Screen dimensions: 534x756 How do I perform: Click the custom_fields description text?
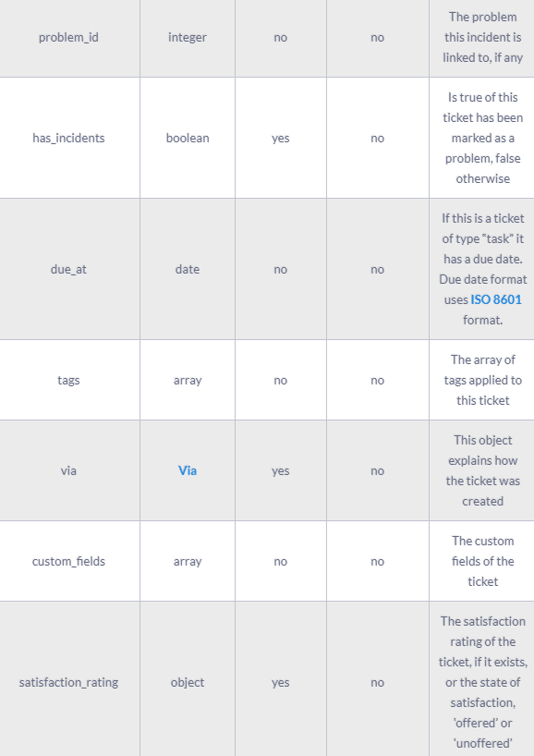483,561
